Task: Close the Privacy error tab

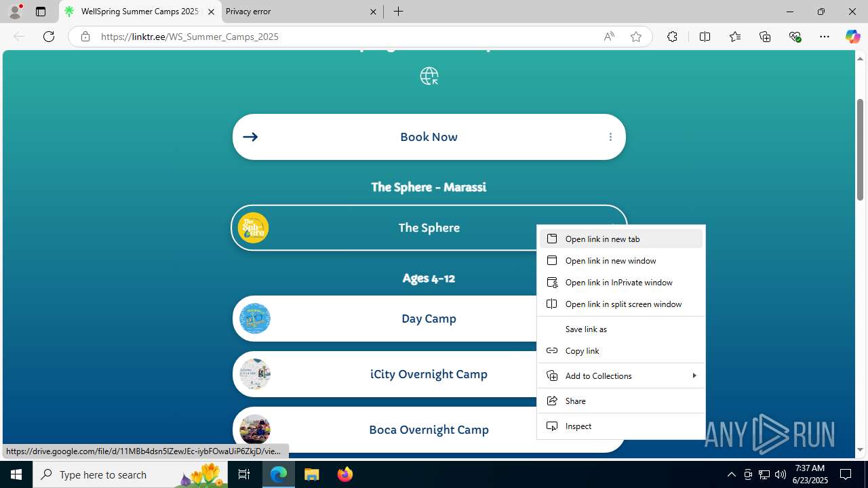Action: click(374, 12)
